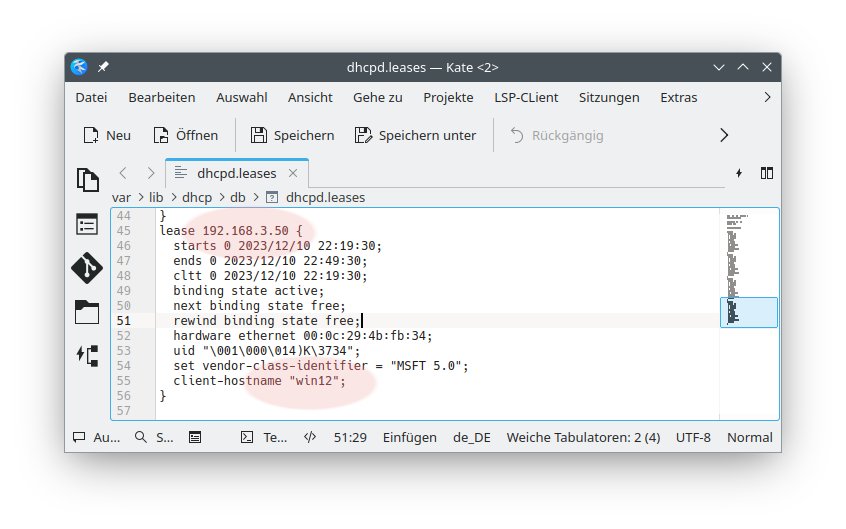
Task: Toggle Einfügen insert mode in status bar
Action: pos(410,437)
